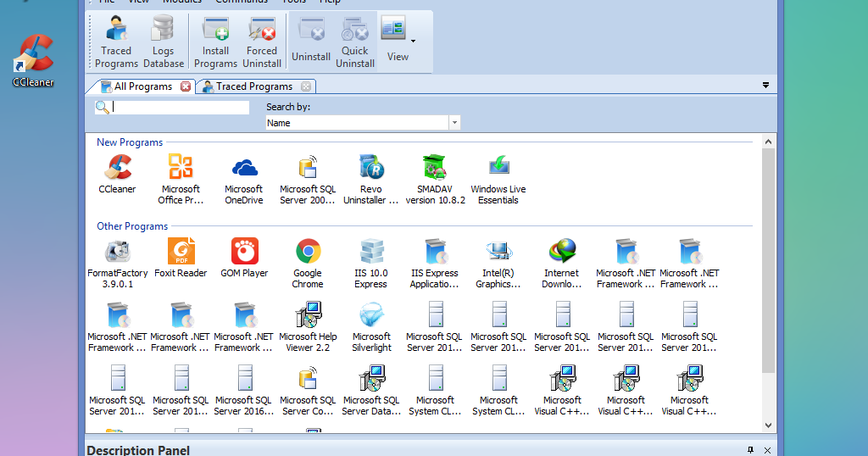The width and height of the screenshot is (868, 456).
Task: Select Internet Download Manager icon
Action: (x=562, y=264)
